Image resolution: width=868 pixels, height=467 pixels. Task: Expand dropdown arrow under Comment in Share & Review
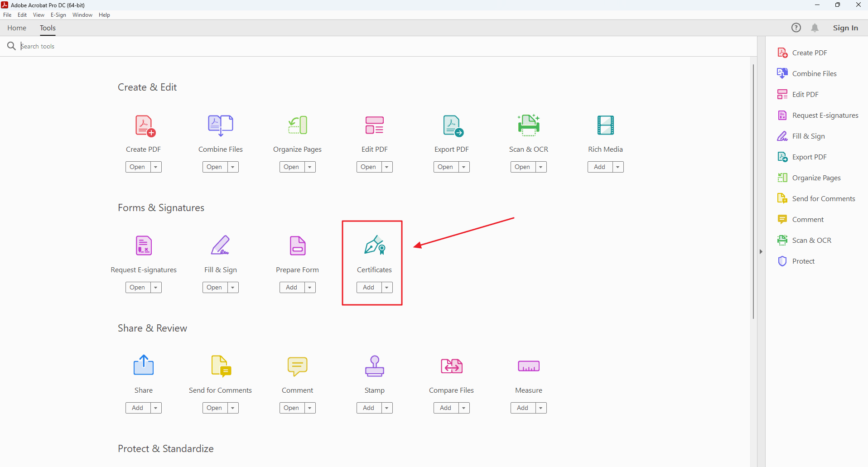point(310,408)
